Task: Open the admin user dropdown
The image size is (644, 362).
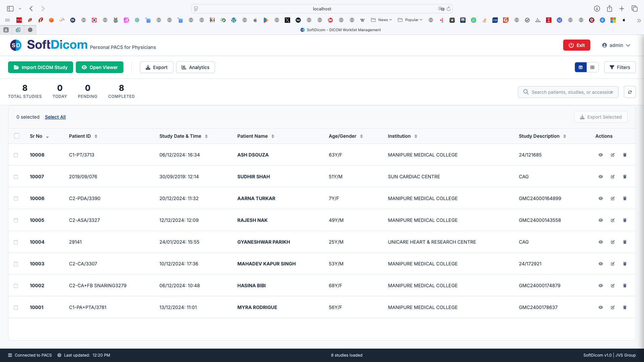Action: [616, 45]
